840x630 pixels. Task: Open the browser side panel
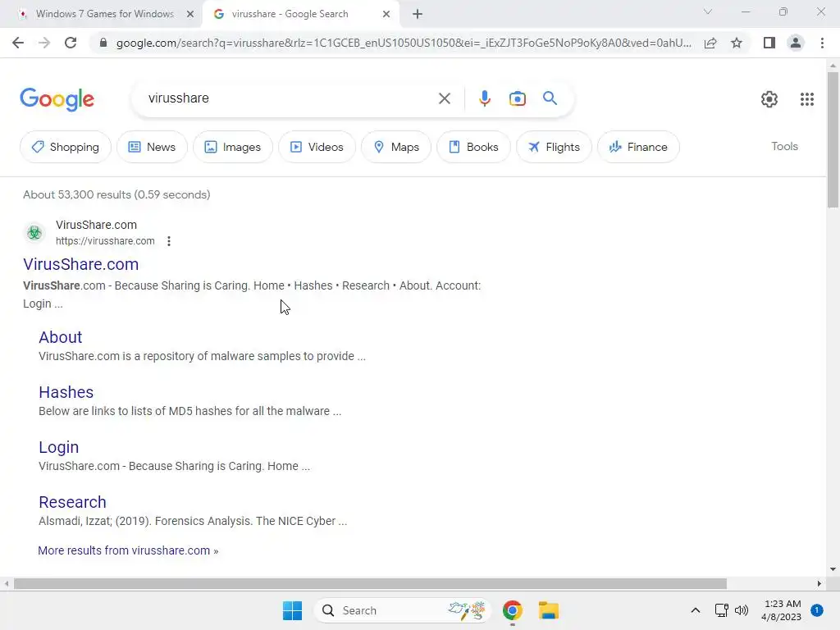[769, 43]
